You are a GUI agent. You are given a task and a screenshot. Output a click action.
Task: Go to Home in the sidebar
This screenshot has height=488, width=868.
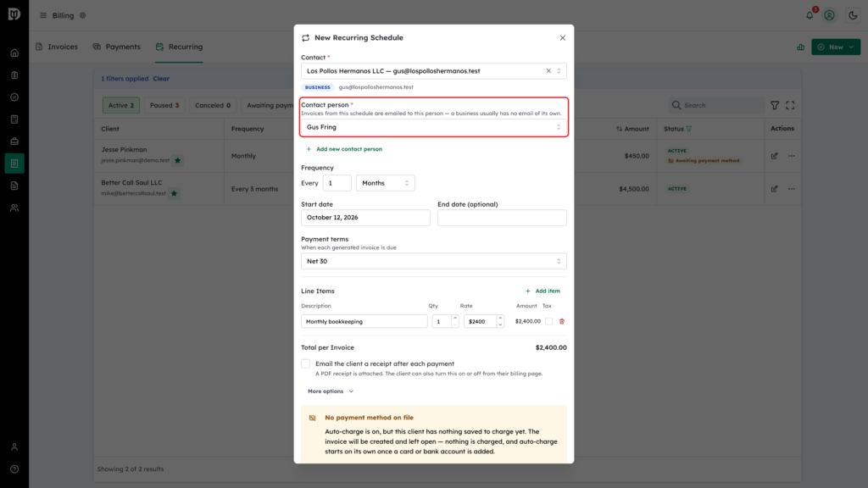[x=14, y=53]
